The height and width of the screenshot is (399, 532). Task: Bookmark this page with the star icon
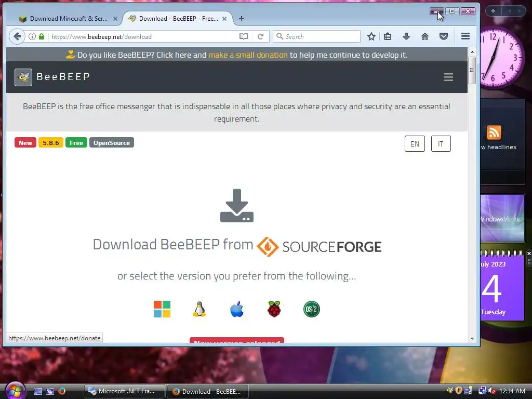[371, 37]
